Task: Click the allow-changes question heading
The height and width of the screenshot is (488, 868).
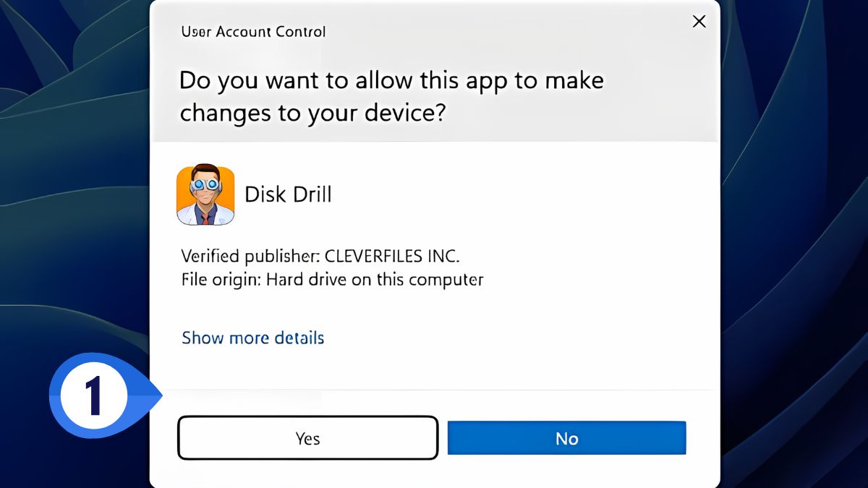Action: click(x=391, y=96)
